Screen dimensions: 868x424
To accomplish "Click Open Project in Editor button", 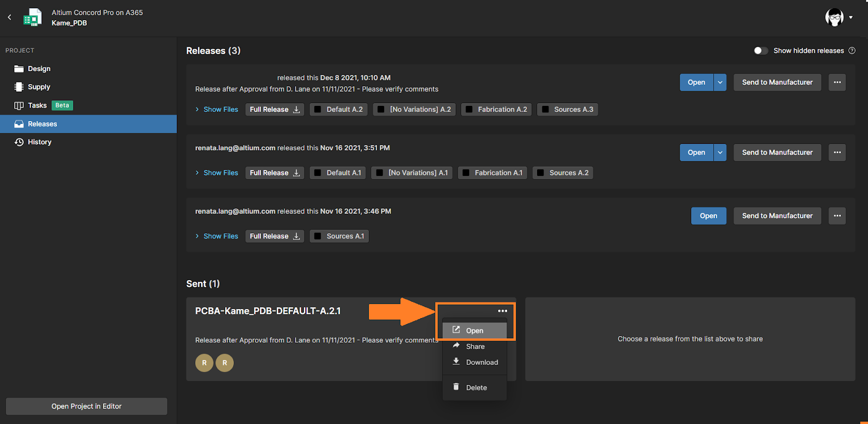I will point(86,406).
